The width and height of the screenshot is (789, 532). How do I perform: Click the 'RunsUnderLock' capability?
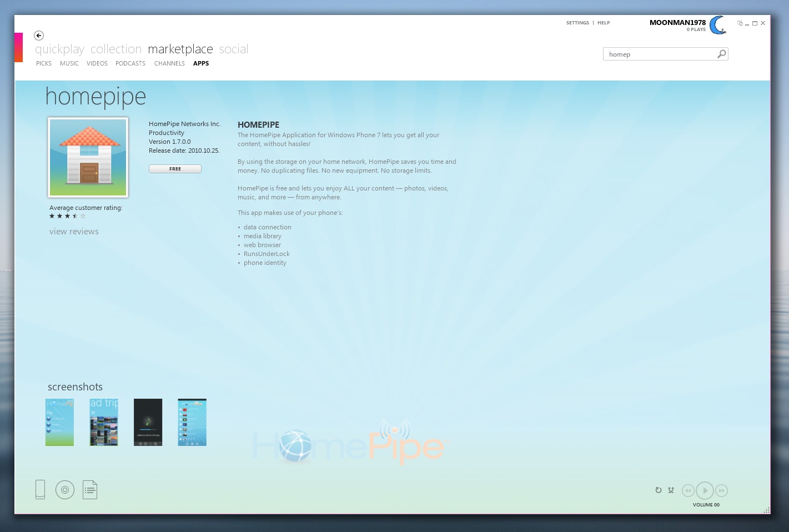pyautogui.click(x=267, y=254)
